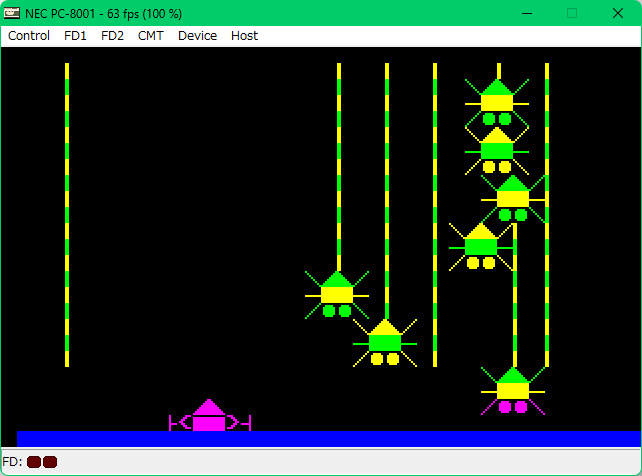The height and width of the screenshot is (476, 642).
Task: Click the FD: status label
Action: click(x=12, y=462)
